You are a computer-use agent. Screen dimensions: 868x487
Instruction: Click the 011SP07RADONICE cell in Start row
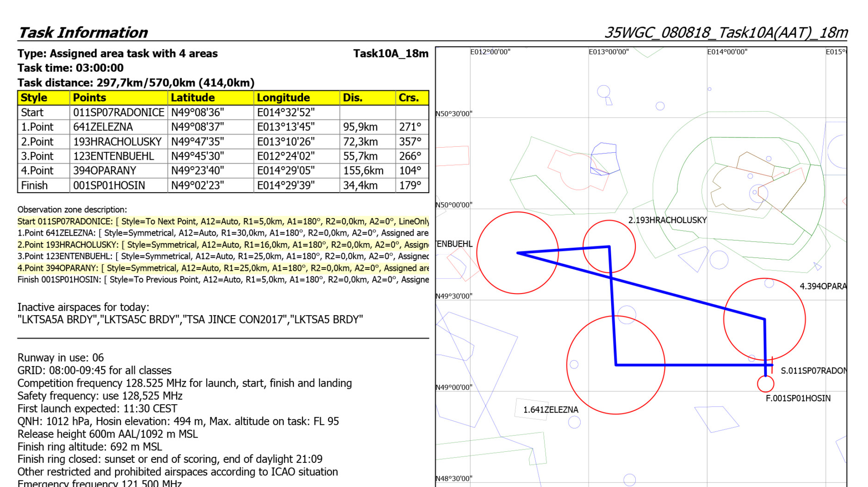118,112
